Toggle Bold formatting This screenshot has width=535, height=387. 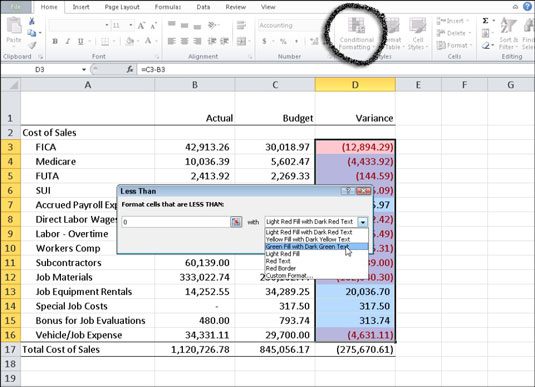(x=55, y=41)
